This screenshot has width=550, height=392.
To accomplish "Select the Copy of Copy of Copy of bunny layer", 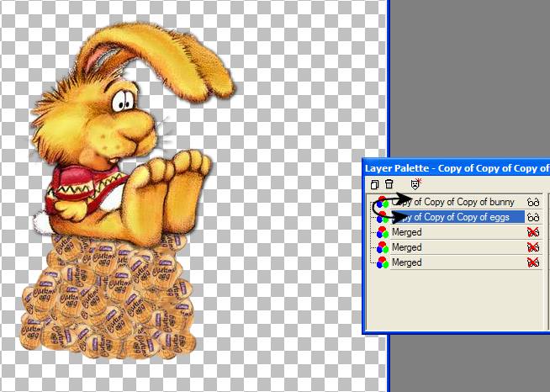I will (x=452, y=202).
